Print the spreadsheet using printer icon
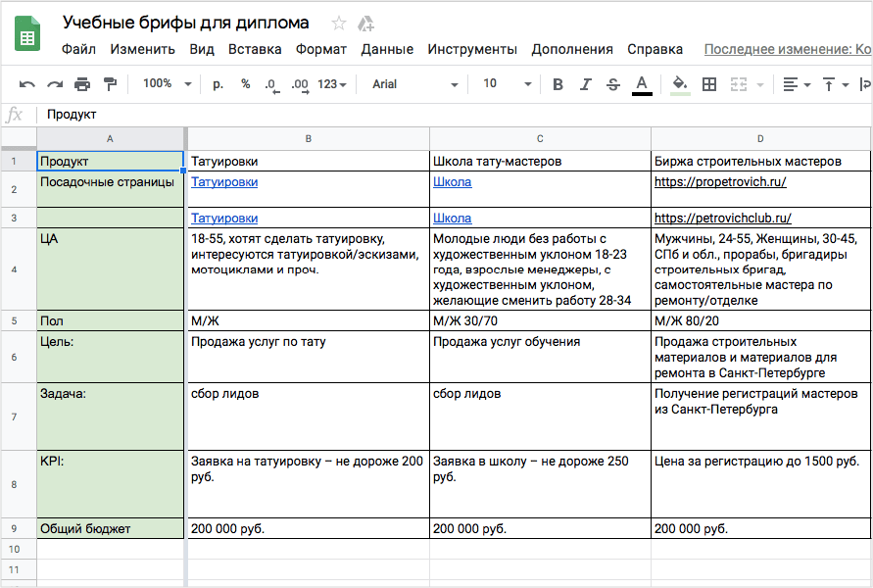 click(82, 84)
